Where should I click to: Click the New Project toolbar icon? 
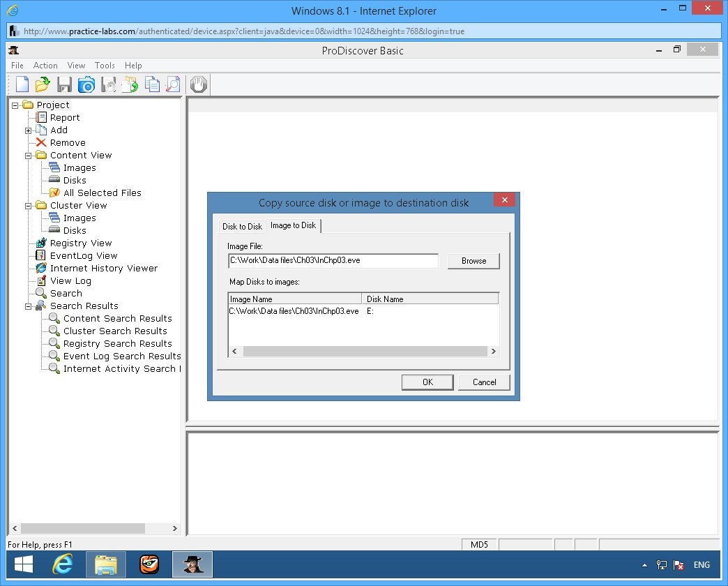[22, 85]
